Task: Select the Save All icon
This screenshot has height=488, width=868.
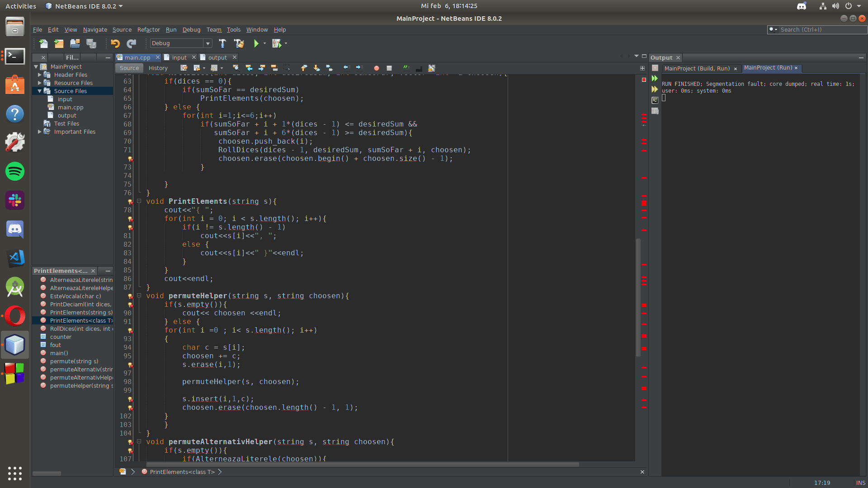Action: (x=91, y=43)
